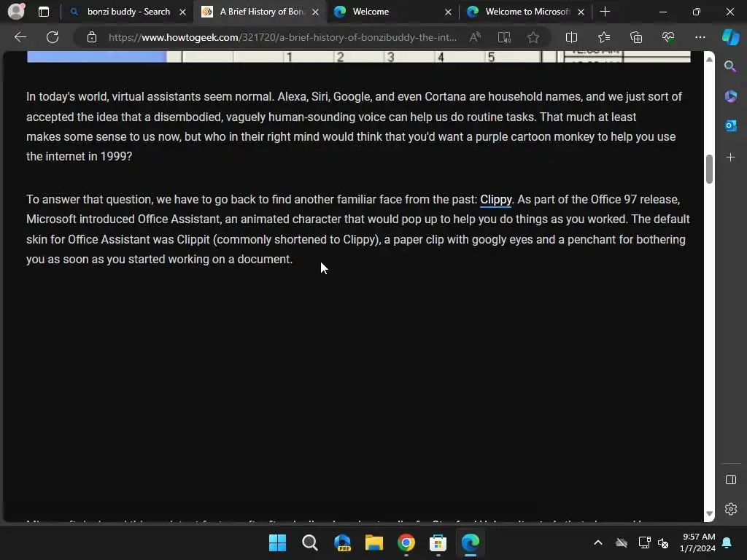Open sidebar Search icon

click(x=730, y=66)
